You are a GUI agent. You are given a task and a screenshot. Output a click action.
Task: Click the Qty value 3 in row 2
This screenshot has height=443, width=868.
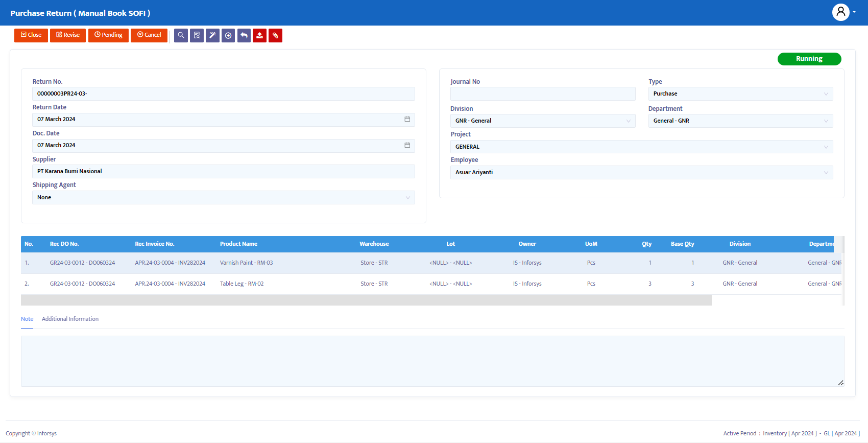650,284
